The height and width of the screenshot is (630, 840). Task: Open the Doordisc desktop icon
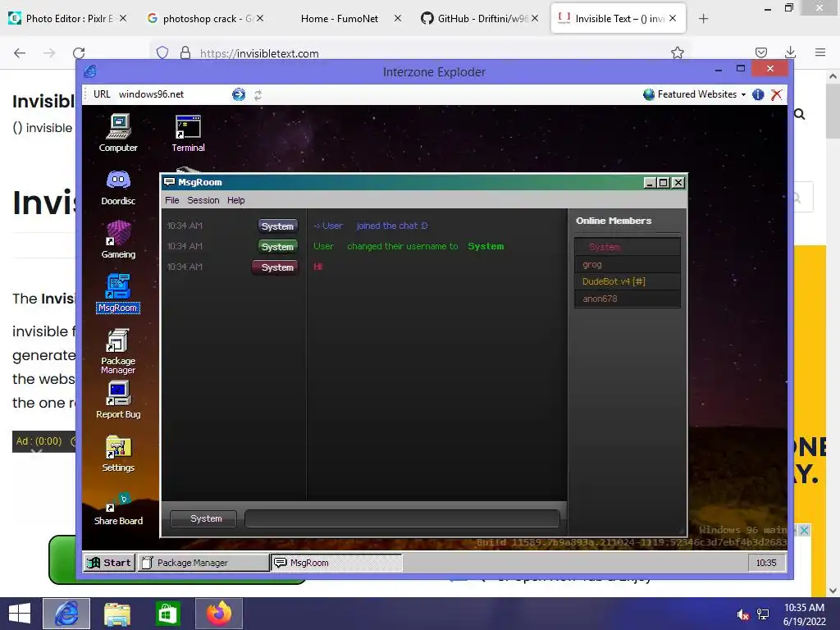tap(118, 188)
